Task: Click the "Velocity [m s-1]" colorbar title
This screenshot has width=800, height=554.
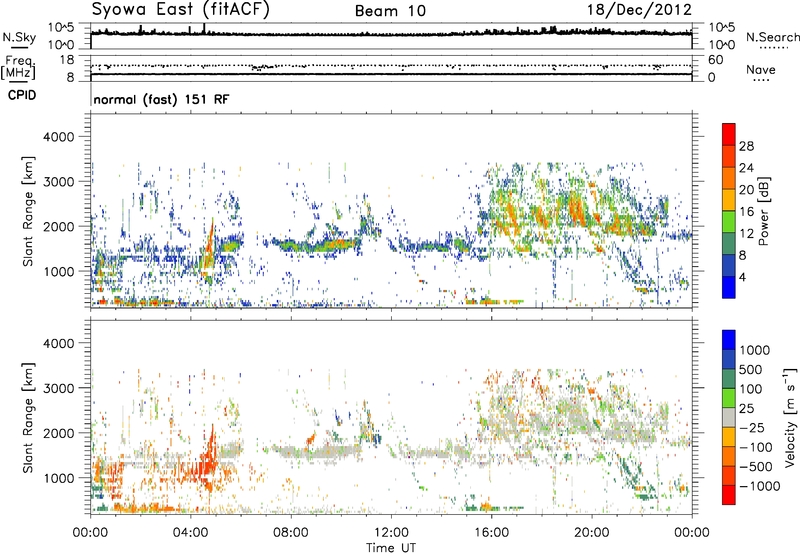Action: point(790,417)
